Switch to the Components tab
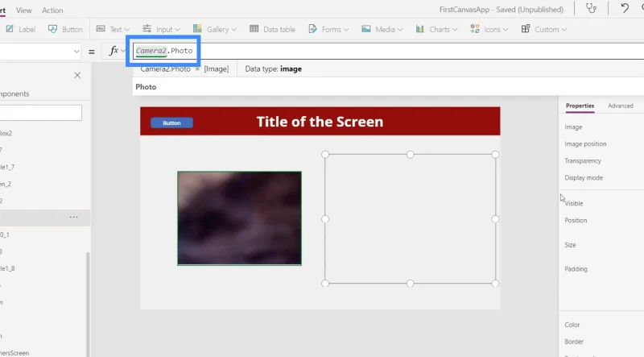Image resolution: width=644 pixels, height=357 pixels. [14, 93]
